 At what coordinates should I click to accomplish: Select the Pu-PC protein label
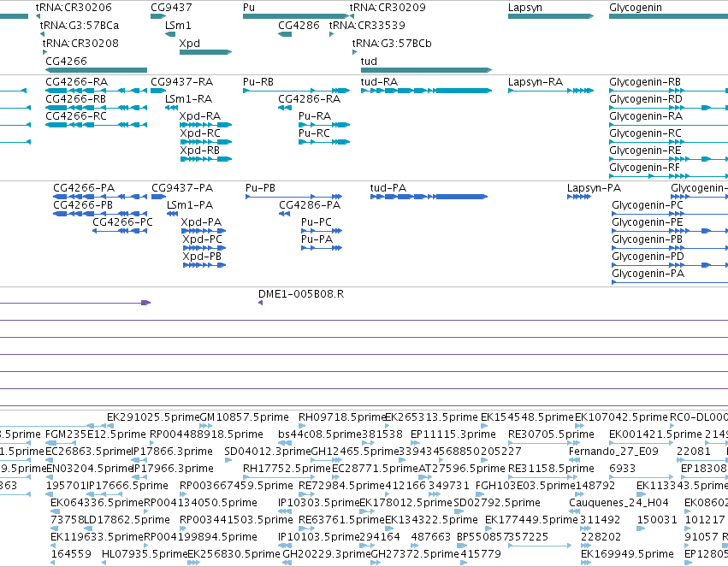pyautogui.click(x=317, y=222)
